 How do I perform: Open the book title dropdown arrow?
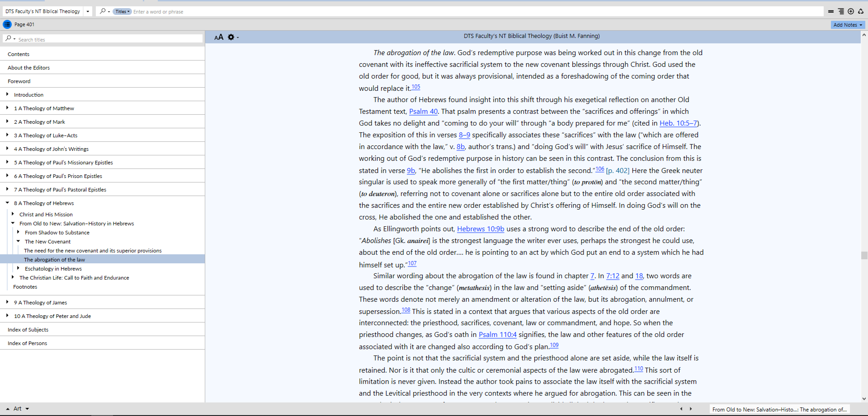(88, 12)
